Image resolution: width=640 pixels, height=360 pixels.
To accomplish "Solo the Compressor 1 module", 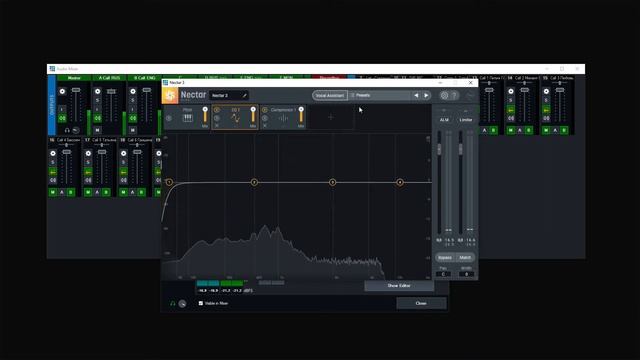I will coord(264,118).
